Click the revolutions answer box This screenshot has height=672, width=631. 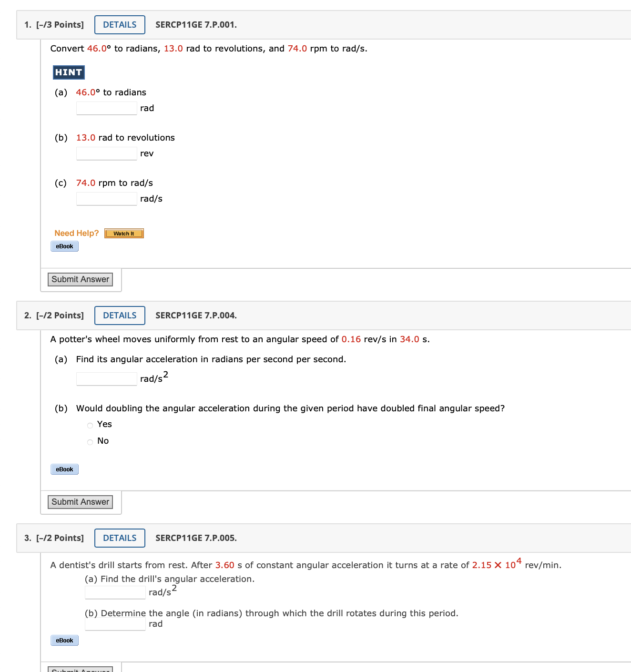pos(106,153)
